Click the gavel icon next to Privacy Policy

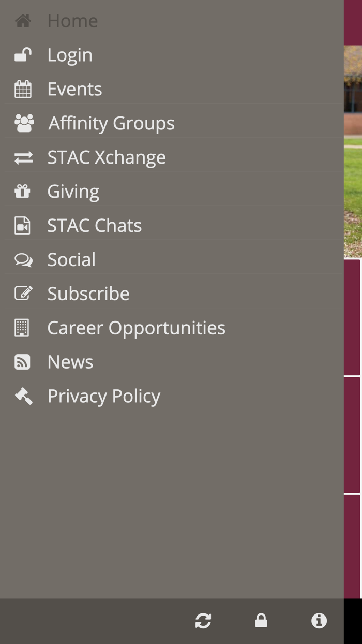23,396
